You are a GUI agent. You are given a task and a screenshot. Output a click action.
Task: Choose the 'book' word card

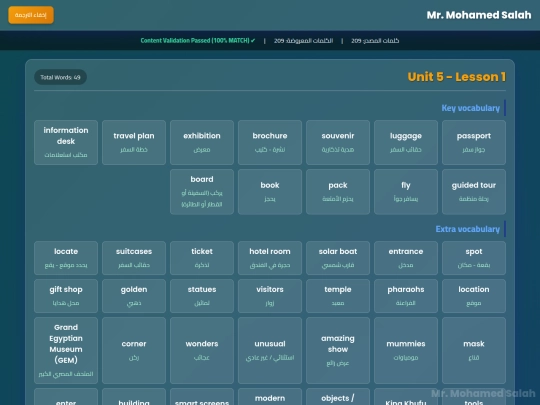(x=270, y=192)
